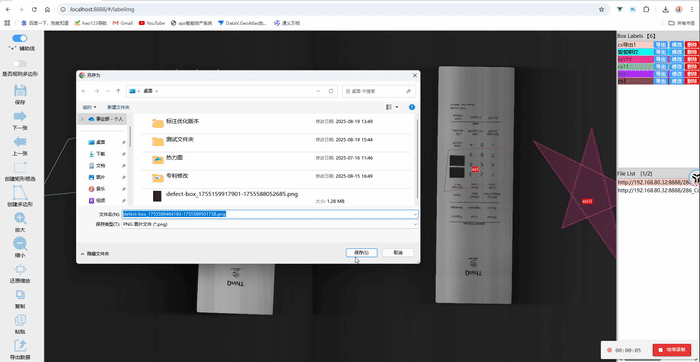The width and height of the screenshot is (700, 362).
Task: Select the 创建矩形框选 rectangle tool
Action: pos(20,168)
